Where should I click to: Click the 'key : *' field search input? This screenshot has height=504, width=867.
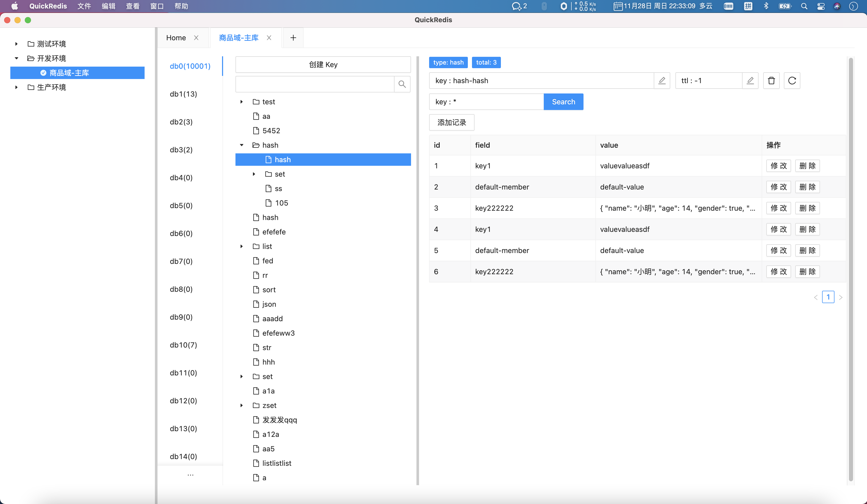click(x=486, y=102)
